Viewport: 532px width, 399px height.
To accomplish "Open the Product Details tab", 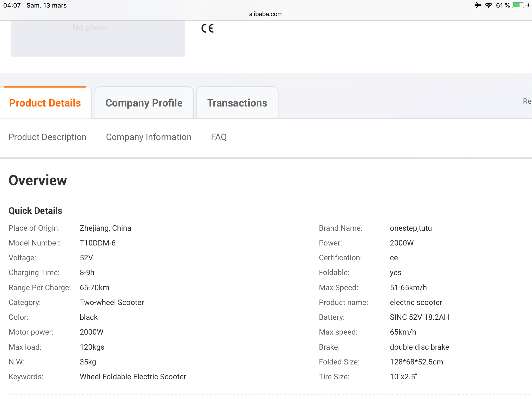I will click(45, 103).
